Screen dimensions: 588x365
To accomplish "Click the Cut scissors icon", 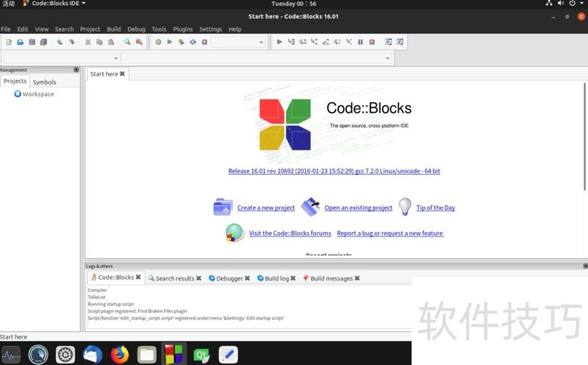I will [x=87, y=42].
